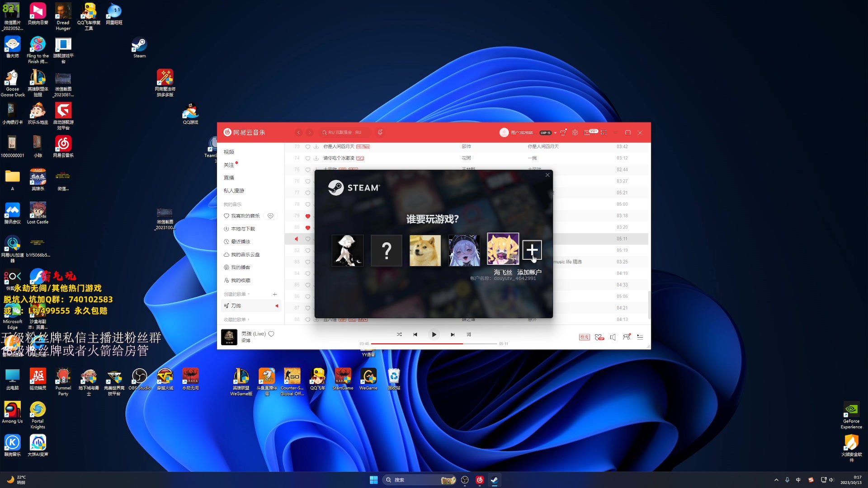Expand the user account dropdown arrow
868x488 pixels.
coord(555,133)
